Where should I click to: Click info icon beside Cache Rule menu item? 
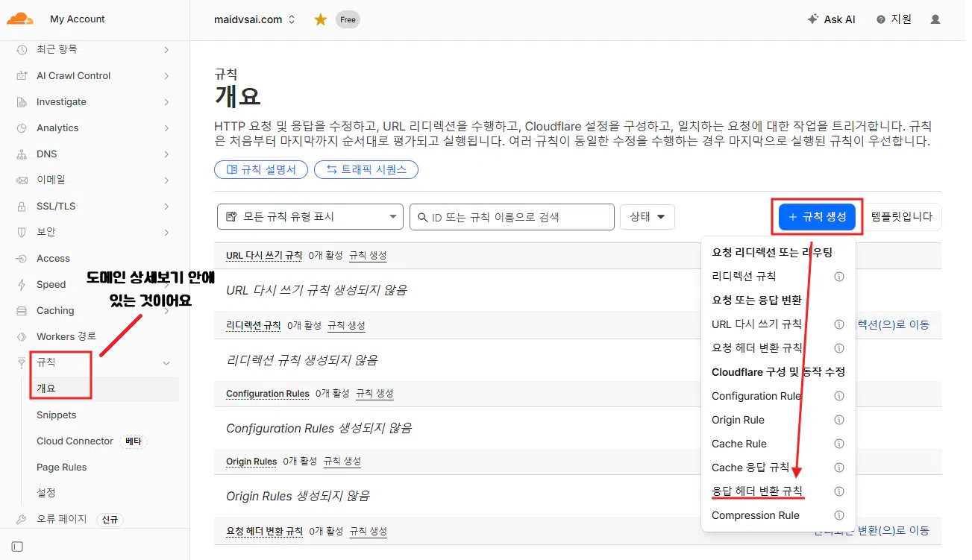coord(839,444)
